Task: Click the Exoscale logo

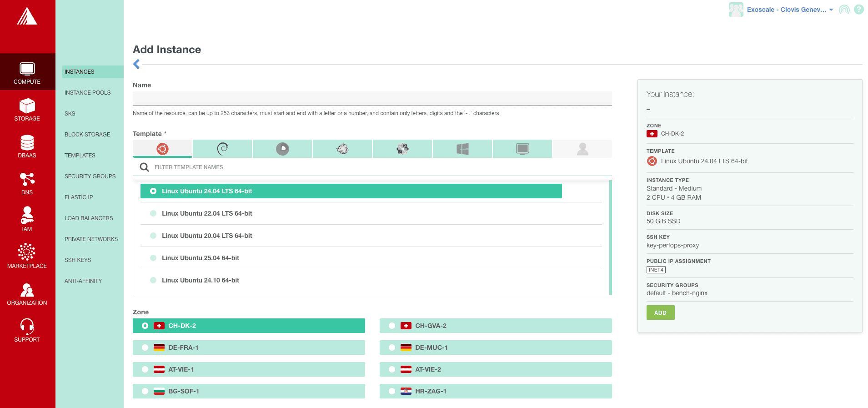Action: click(x=27, y=16)
